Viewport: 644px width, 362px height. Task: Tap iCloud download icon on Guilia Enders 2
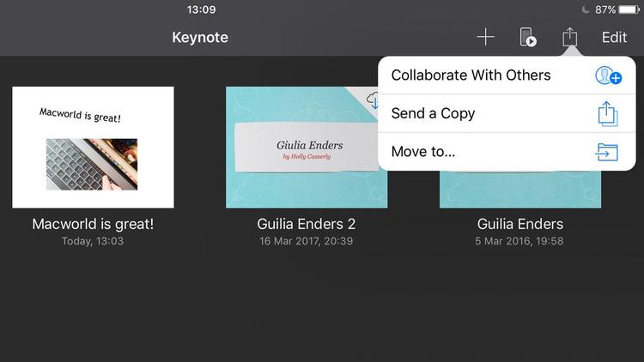[373, 101]
